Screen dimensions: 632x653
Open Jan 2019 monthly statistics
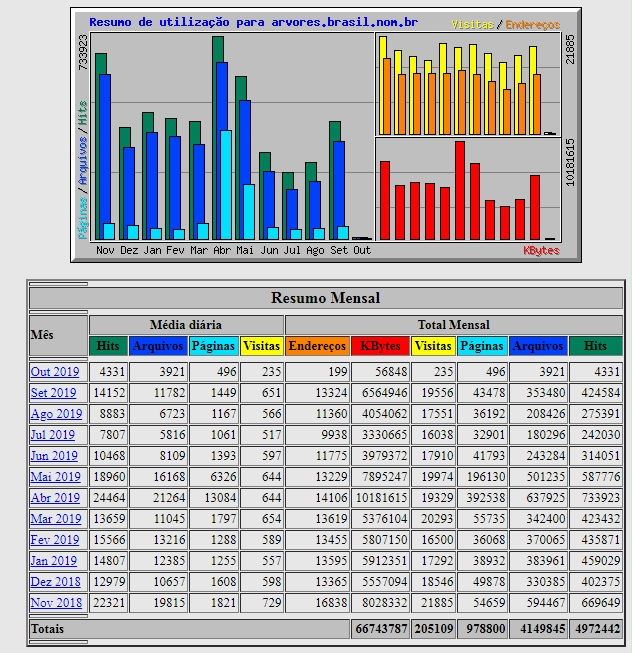pyautogui.click(x=54, y=561)
